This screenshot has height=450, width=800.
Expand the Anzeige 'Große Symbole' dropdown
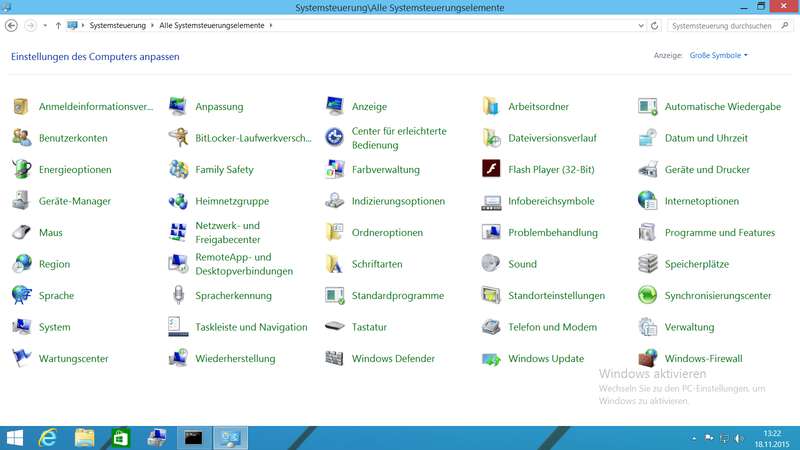718,56
